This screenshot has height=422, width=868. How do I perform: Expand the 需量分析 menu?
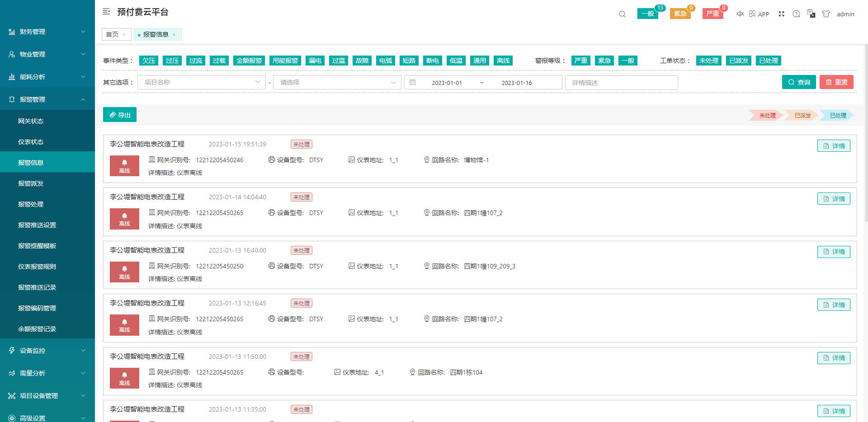click(x=47, y=373)
